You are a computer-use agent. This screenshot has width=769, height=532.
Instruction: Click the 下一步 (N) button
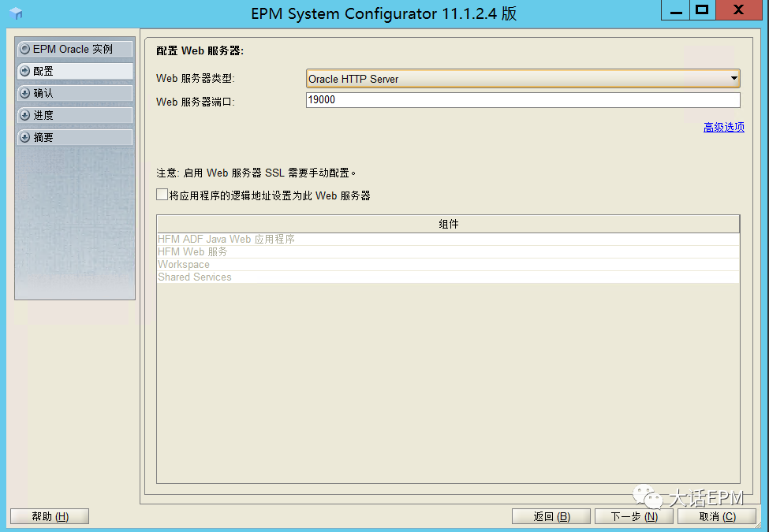coord(634,516)
